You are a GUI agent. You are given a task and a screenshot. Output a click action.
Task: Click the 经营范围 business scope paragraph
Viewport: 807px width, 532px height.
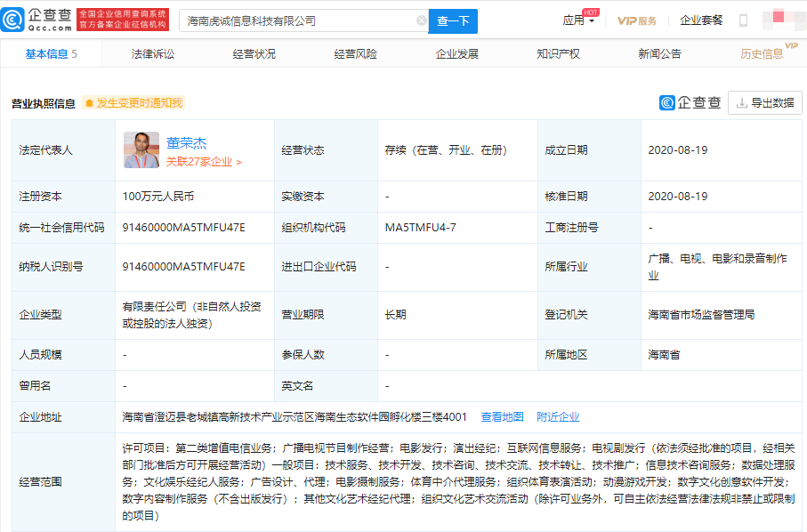coord(458,481)
